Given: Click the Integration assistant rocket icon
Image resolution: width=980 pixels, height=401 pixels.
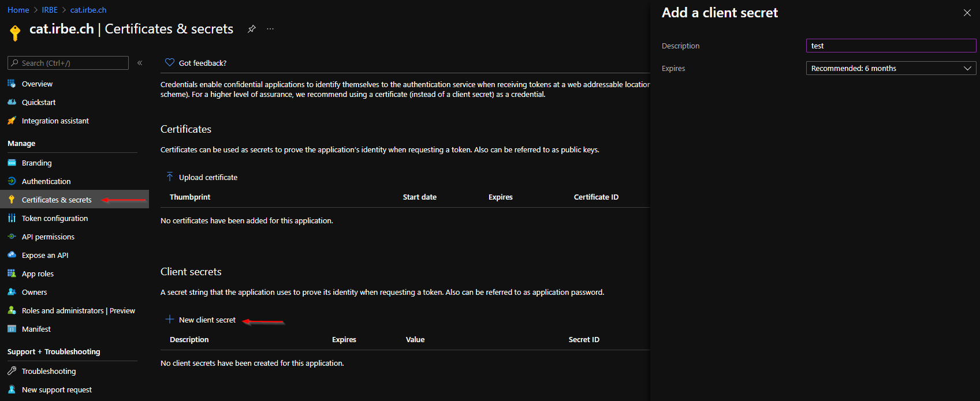Looking at the screenshot, I should [x=12, y=121].
